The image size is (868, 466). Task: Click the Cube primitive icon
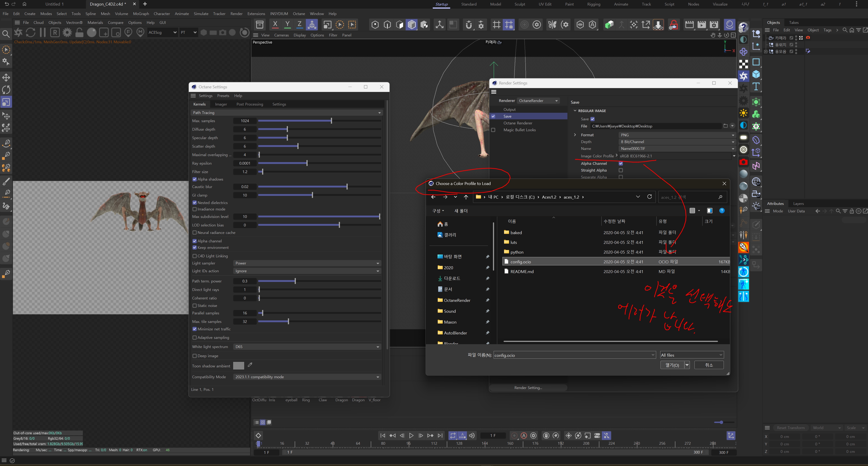tap(756, 74)
